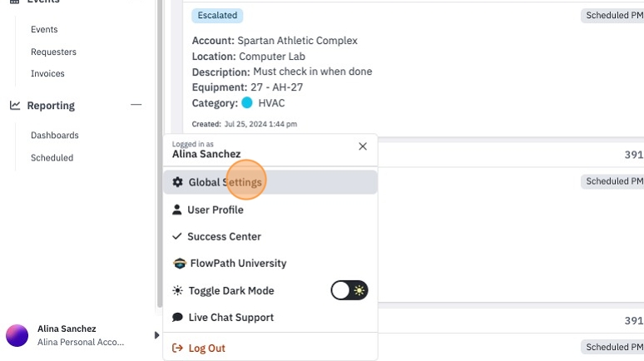This screenshot has height=361, width=644.
Task: Click the Global Settings gear icon
Action: 177,182
